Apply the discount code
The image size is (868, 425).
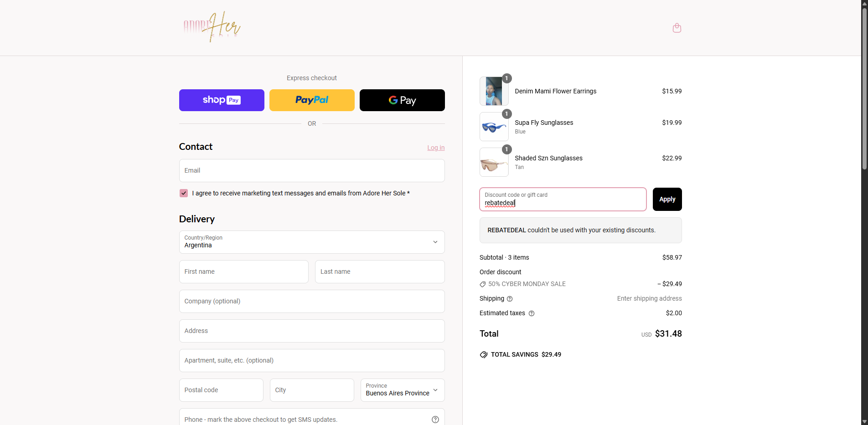pyautogui.click(x=667, y=199)
